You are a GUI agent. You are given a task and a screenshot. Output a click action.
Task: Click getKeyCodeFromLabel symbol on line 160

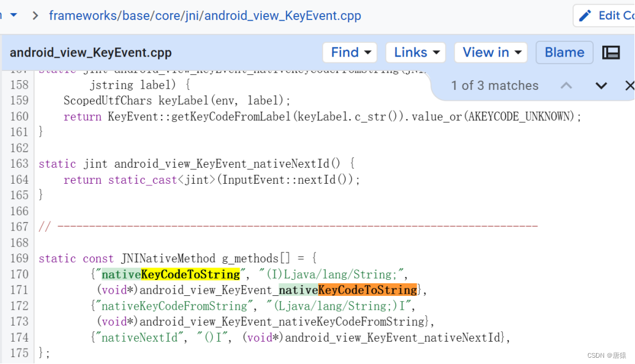coord(231,117)
